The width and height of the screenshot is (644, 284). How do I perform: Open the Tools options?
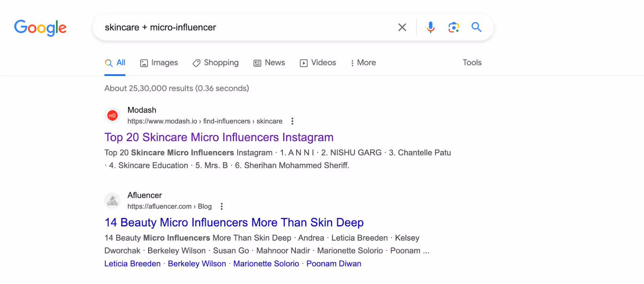[x=472, y=62]
